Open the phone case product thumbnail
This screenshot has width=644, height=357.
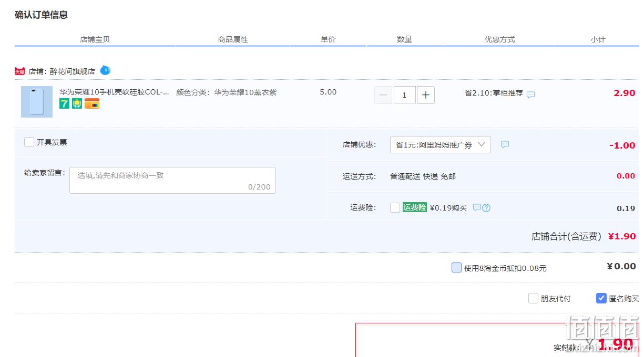click(37, 101)
